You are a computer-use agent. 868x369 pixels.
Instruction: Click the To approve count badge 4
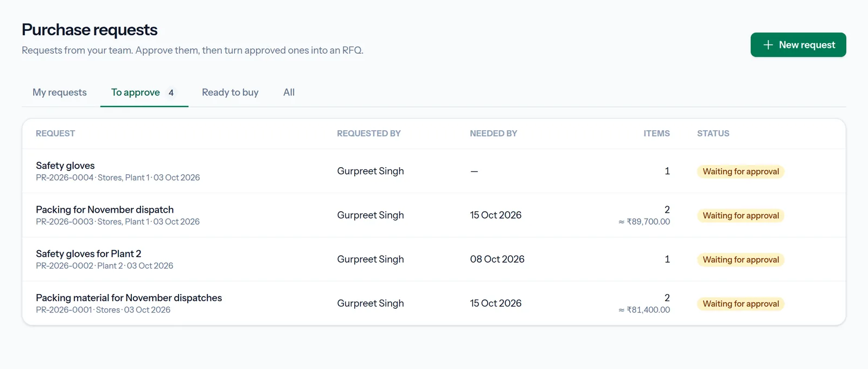click(x=171, y=93)
